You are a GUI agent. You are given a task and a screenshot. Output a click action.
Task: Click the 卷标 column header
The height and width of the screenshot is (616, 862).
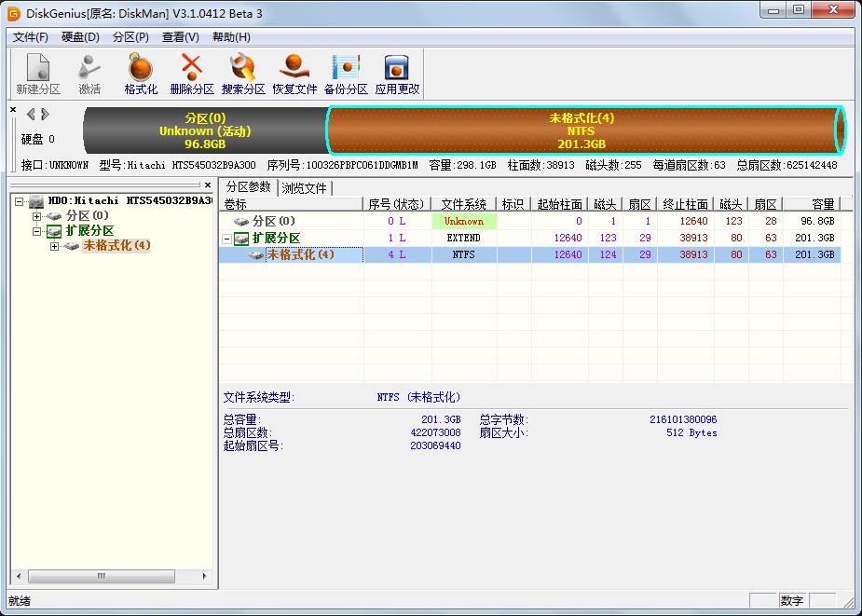pyautogui.click(x=292, y=204)
